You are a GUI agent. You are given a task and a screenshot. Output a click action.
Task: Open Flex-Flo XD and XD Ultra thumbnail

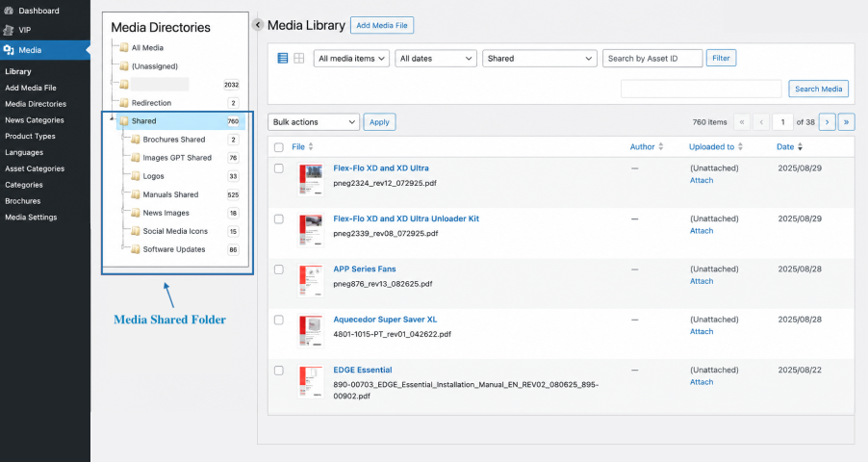click(311, 179)
